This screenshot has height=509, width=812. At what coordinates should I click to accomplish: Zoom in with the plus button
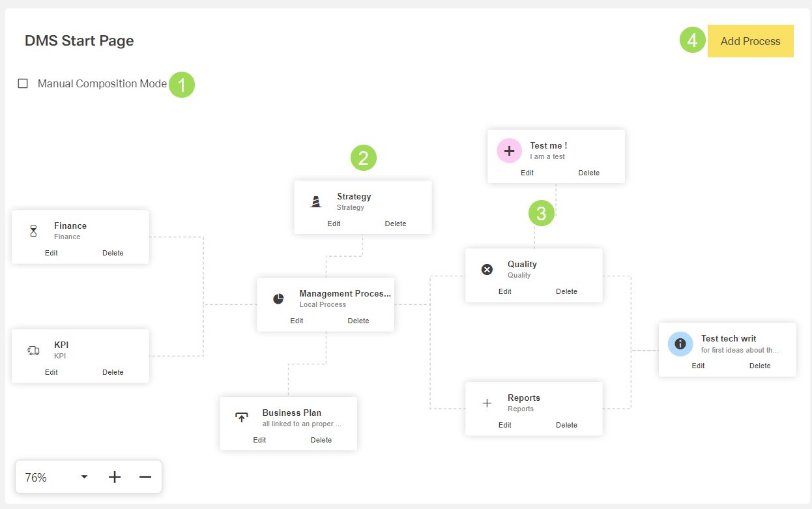pos(115,477)
